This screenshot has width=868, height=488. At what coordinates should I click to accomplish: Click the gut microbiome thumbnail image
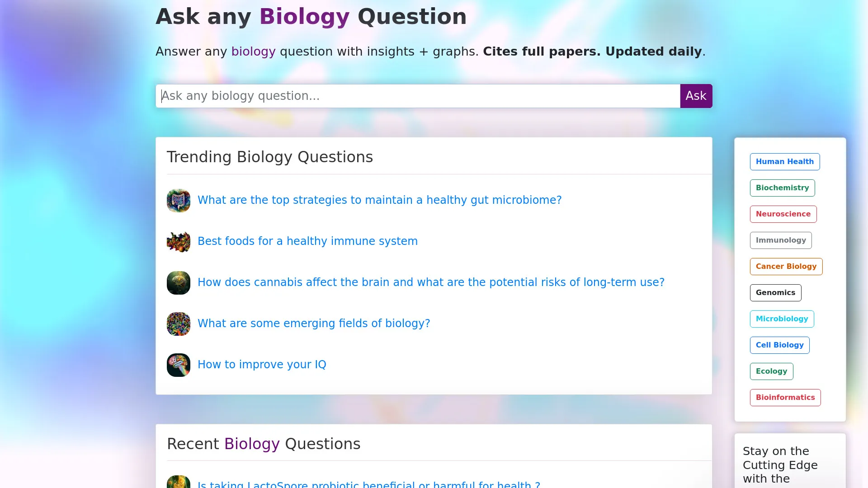178,200
